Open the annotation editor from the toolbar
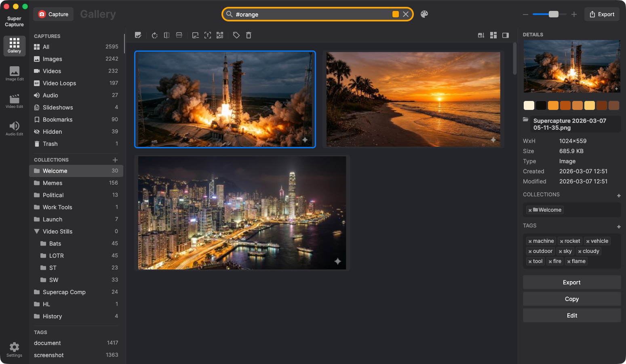Screen dimensions: 626x364 (x=138, y=35)
